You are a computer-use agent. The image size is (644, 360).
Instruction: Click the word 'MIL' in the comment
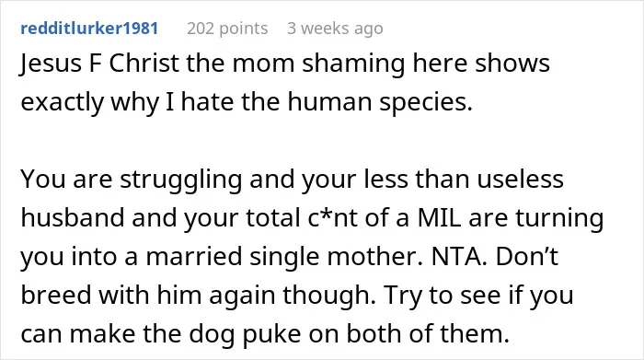[439, 218]
